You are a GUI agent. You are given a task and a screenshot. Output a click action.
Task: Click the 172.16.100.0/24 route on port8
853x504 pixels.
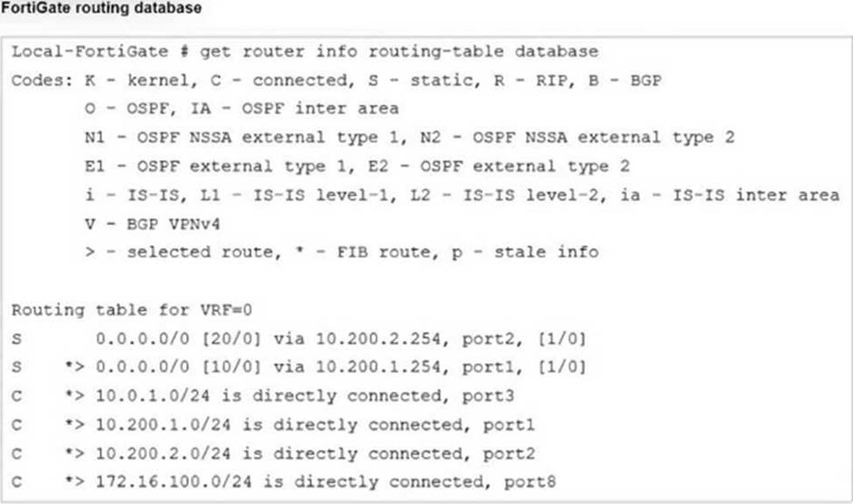tap(284, 482)
